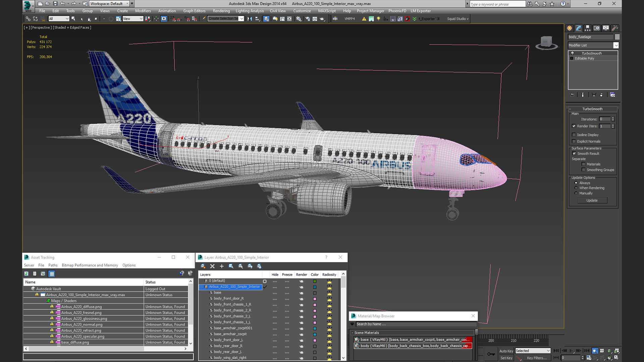Open Bitmap Performance and Memory menu
Screen dimensions: 644x362
[90, 265]
